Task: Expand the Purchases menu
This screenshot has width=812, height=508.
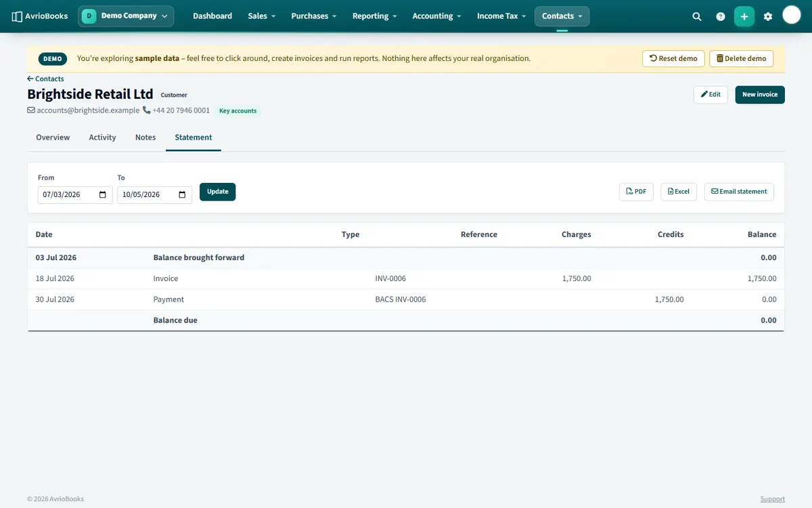Action: click(x=314, y=16)
